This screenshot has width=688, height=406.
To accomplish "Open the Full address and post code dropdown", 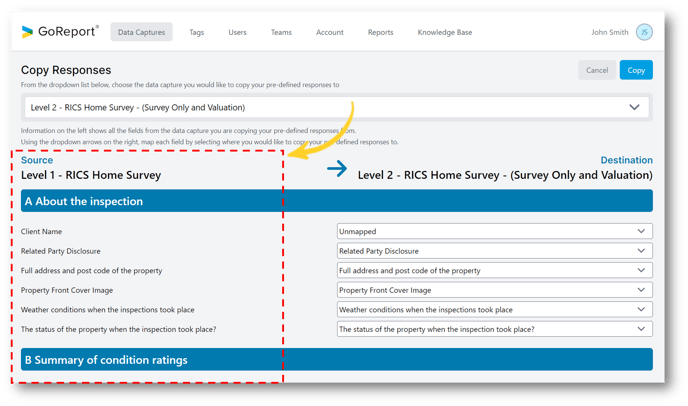I will pos(494,270).
